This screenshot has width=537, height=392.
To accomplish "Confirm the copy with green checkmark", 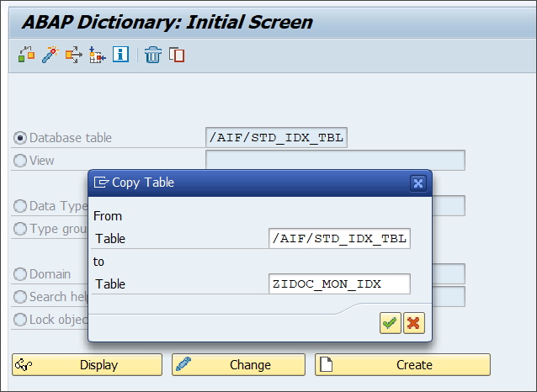I will click(x=390, y=323).
